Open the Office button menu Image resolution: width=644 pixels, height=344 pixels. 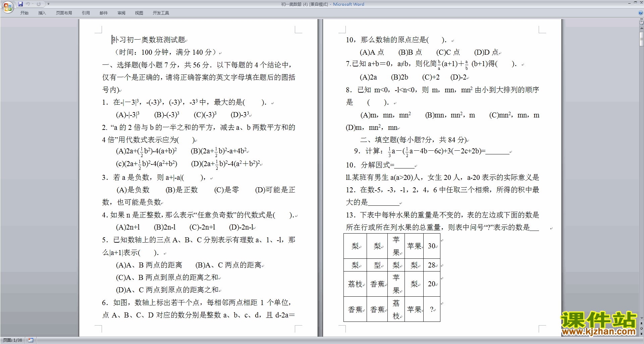(7, 7)
